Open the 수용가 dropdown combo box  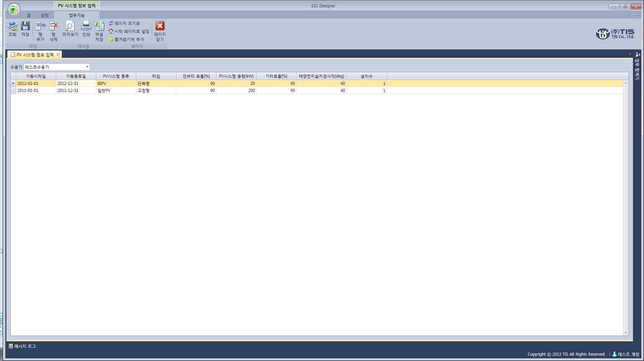pyautogui.click(x=57, y=67)
